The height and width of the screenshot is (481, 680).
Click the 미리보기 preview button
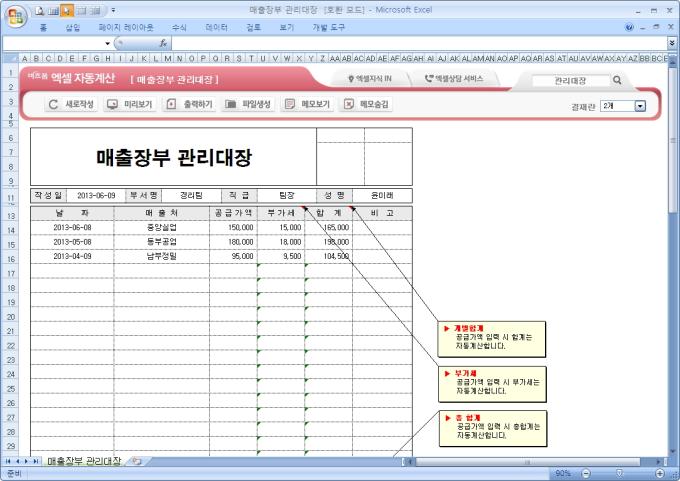pyautogui.click(x=130, y=105)
